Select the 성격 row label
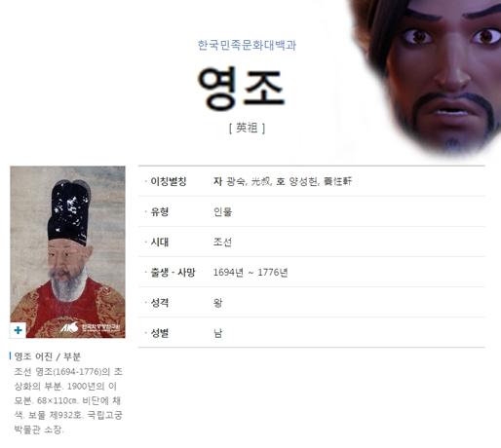The height and width of the screenshot is (448, 501). (x=159, y=303)
